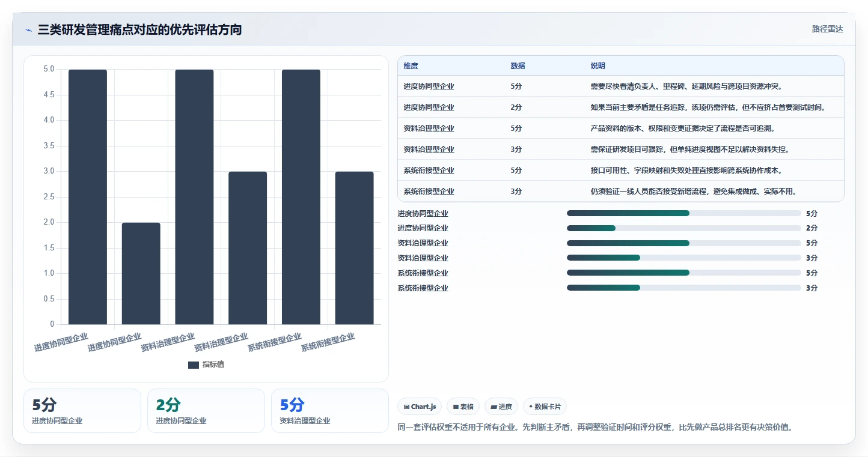Click the chart bar reaching 2.0

coord(141,273)
